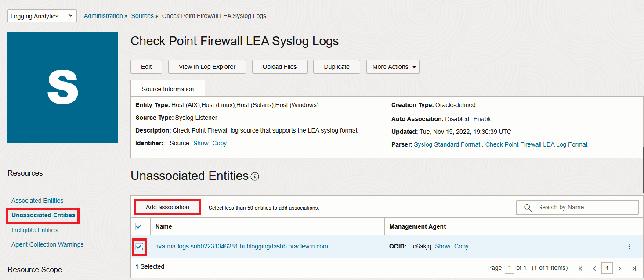The width and height of the screenshot is (644, 280).
Task: Toggle the select-all header checkbox
Action: click(x=139, y=226)
